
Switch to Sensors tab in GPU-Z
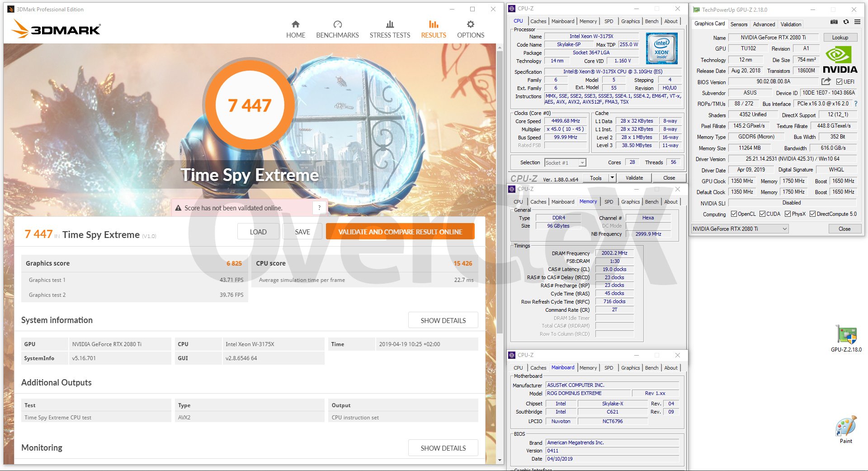pos(739,24)
